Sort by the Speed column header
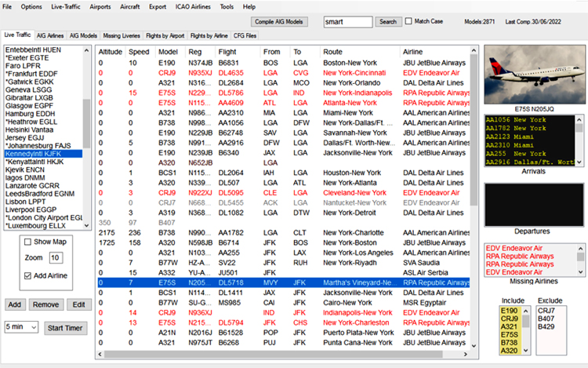 coord(139,52)
